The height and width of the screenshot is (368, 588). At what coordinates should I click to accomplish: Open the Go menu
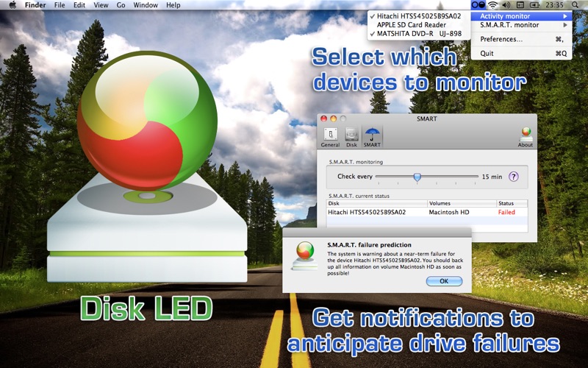121,5
